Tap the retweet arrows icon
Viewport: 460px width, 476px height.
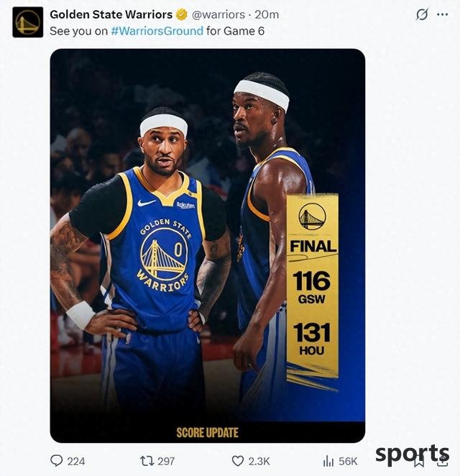click(147, 461)
